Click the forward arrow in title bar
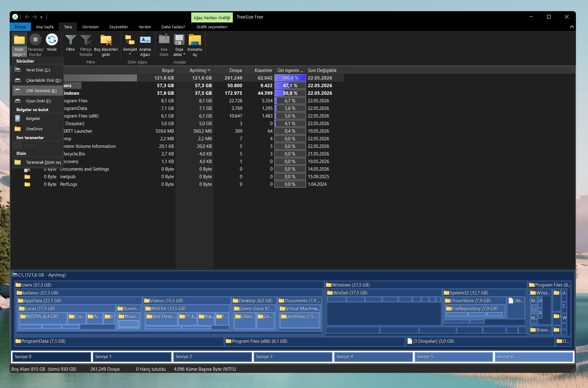Screen dimensions: 588x388 coord(35,17)
